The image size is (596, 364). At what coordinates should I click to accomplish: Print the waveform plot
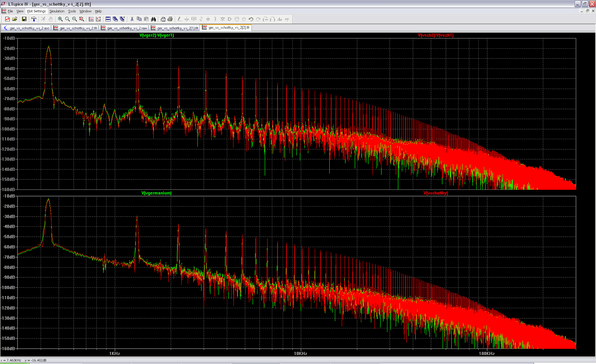[163, 19]
